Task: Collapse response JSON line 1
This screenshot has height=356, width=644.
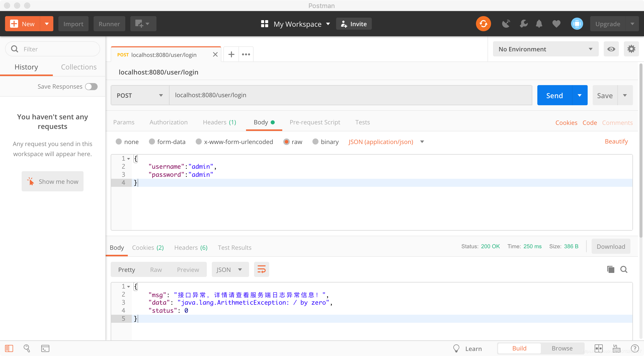Action: tap(129, 287)
